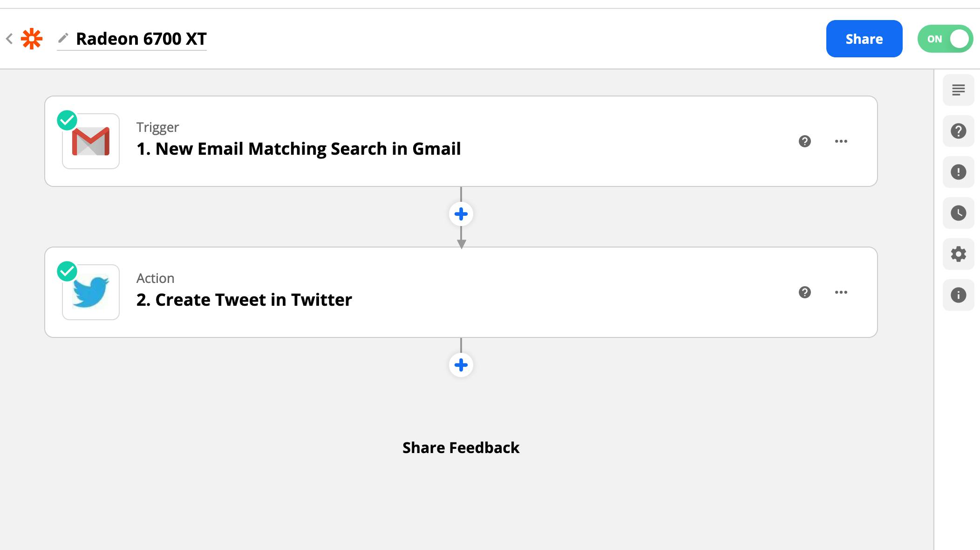
Task: Open the sidebar history clock icon
Action: [958, 213]
